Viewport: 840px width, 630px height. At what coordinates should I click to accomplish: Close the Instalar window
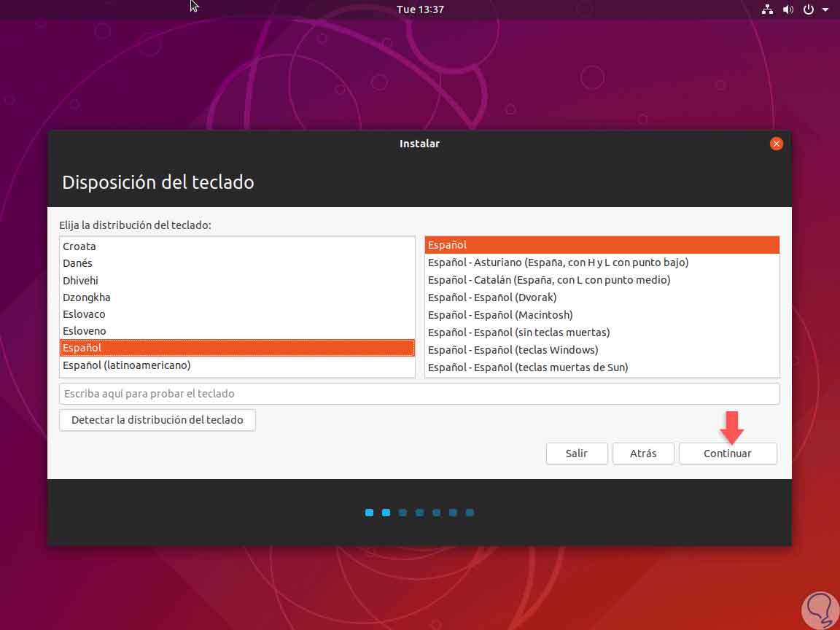pyautogui.click(x=776, y=144)
